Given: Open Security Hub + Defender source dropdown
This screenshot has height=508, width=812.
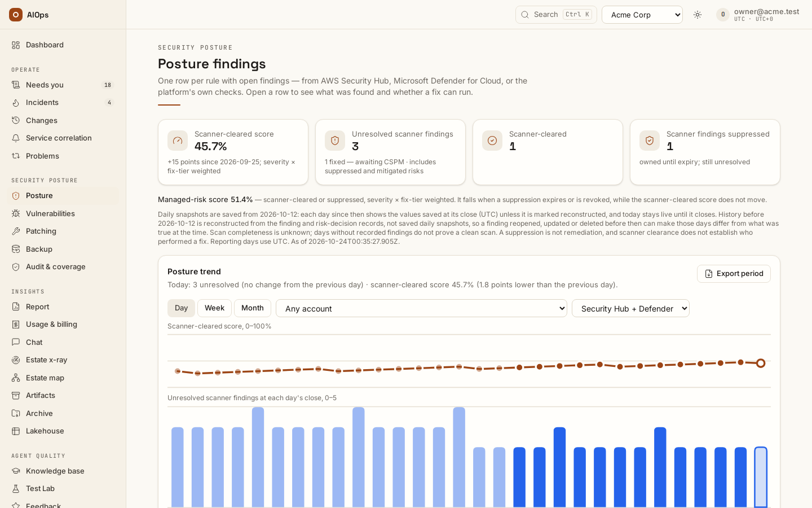Looking at the screenshot, I should tap(630, 308).
